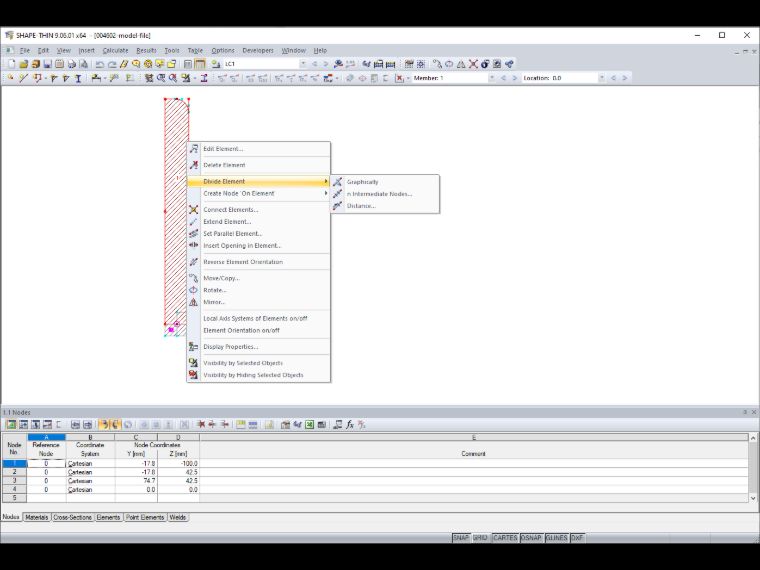Open the Member 1 dropdown
The height and width of the screenshot is (570, 760).
click(491, 78)
